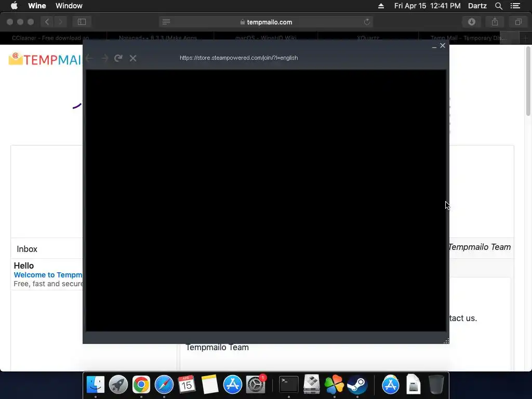Stop loading in Steam window
The width and height of the screenshot is (532, 399).
tap(133, 58)
